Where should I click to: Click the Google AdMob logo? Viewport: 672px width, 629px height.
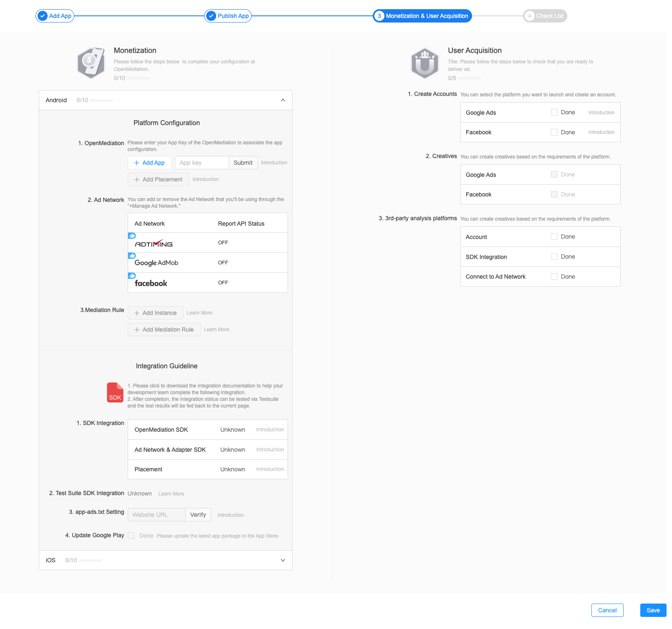pos(157,263)
